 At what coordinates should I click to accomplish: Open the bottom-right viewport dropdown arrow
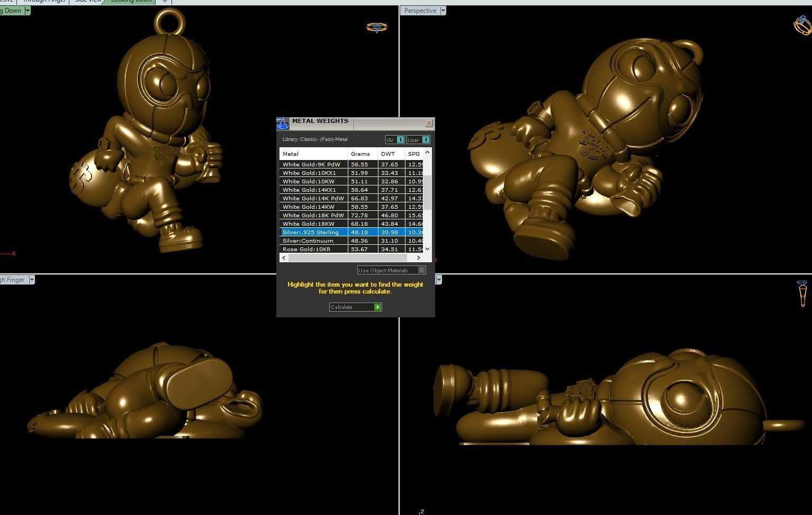(x=438, y=280)
